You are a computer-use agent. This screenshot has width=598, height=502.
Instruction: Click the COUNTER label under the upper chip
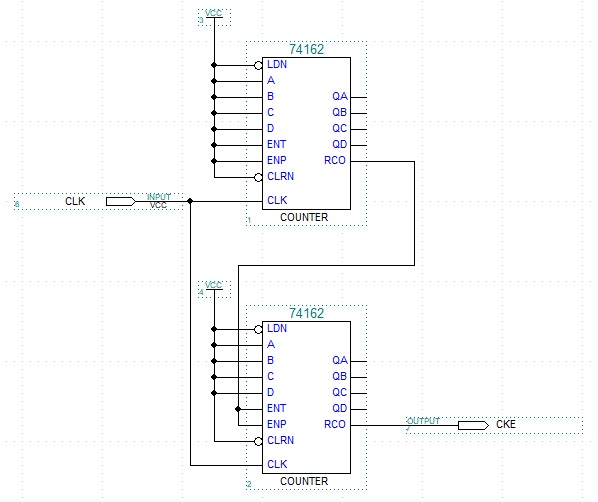[304, 217]
